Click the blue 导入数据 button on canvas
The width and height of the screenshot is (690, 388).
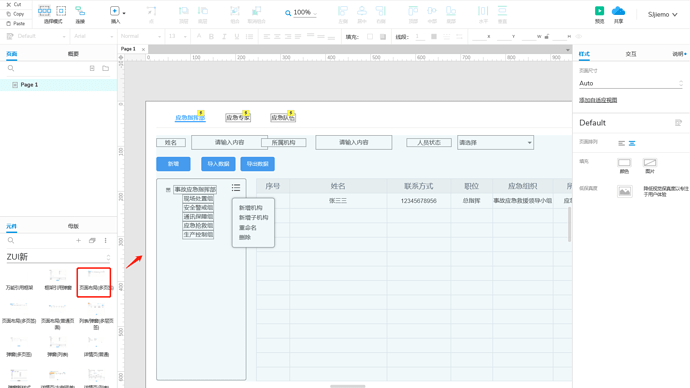tap(218, 164)
